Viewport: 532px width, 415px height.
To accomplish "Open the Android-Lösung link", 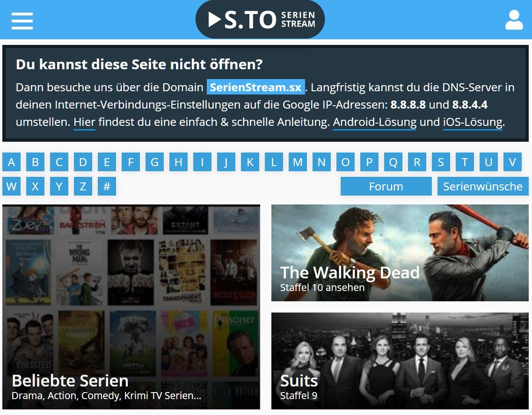I will 375,122.
